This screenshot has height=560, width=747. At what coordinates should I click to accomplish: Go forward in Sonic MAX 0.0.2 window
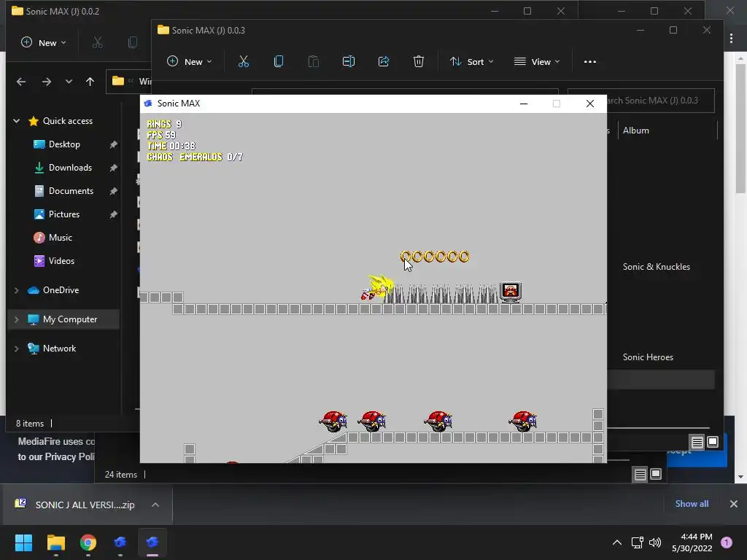click(x=46, y=82)
